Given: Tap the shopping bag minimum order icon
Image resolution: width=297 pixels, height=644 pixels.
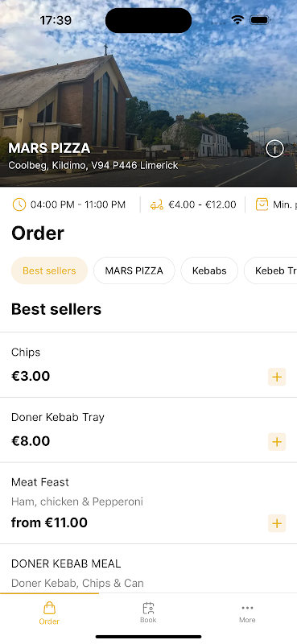Looking at the screenshot, I should (262, 204).
